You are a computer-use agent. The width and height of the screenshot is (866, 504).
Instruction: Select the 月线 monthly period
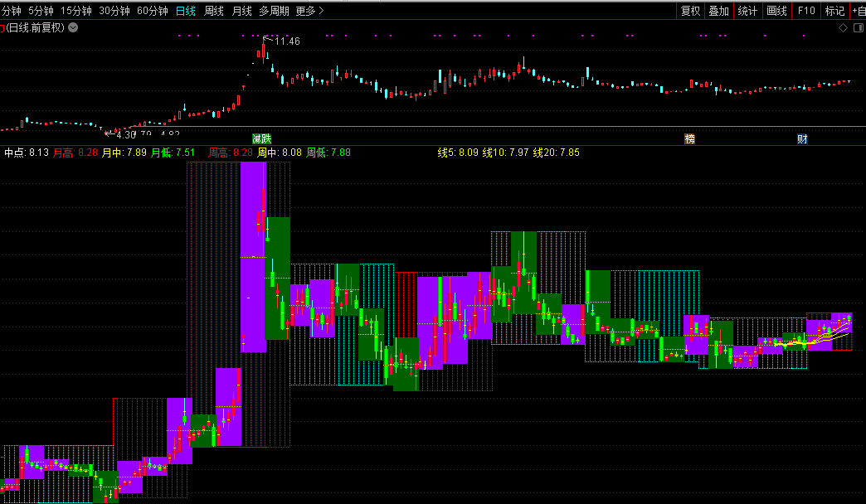coord(241,11)
